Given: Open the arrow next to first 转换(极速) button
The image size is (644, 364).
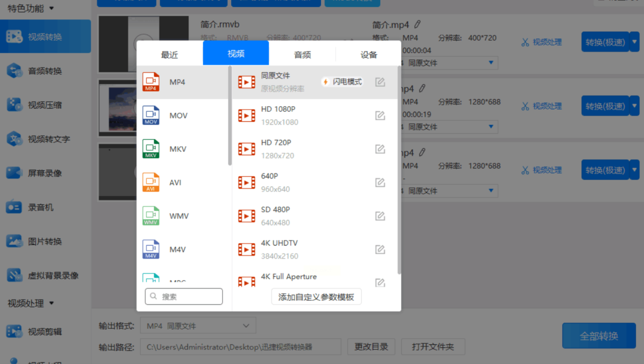Looking at the screenshot, I should pos(634,42).
